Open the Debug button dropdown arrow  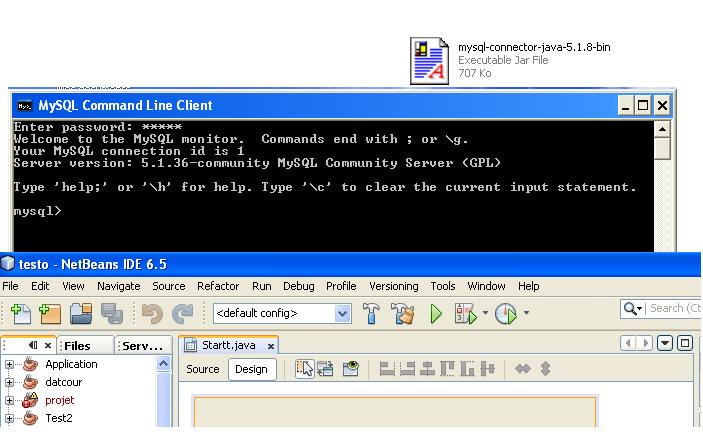click(x=485, y=313)
